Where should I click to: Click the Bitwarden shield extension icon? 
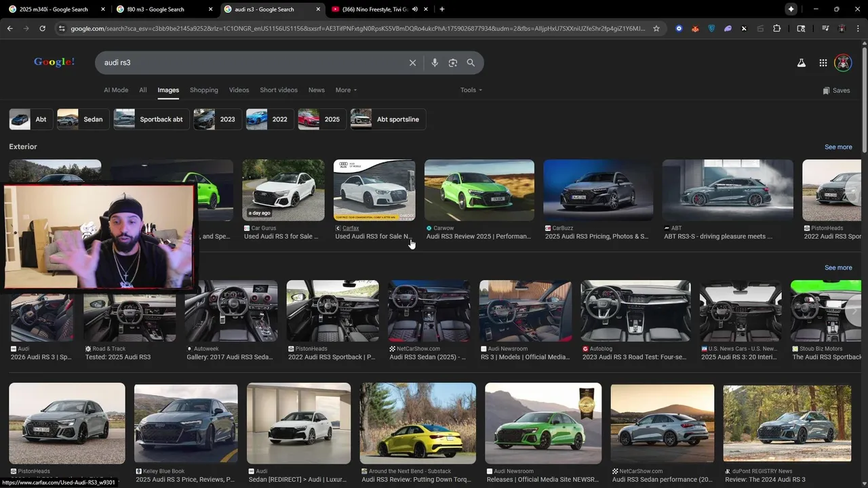coord(711,28)
